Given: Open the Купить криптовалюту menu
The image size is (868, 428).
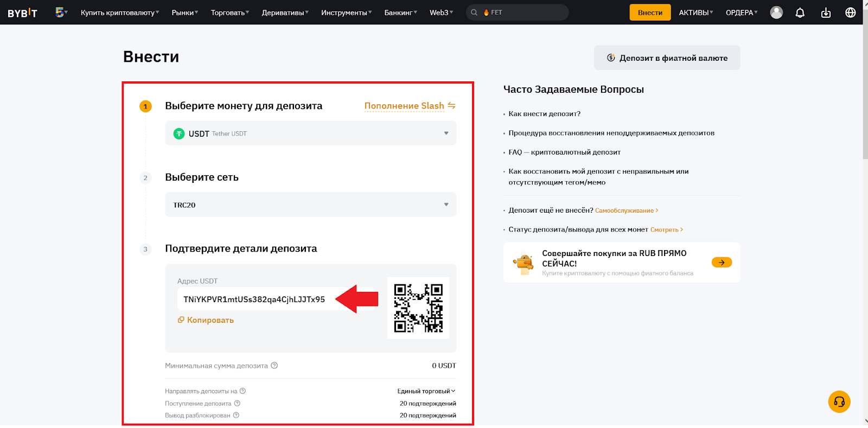Looking at the screenshot, I should pos(119,12).
